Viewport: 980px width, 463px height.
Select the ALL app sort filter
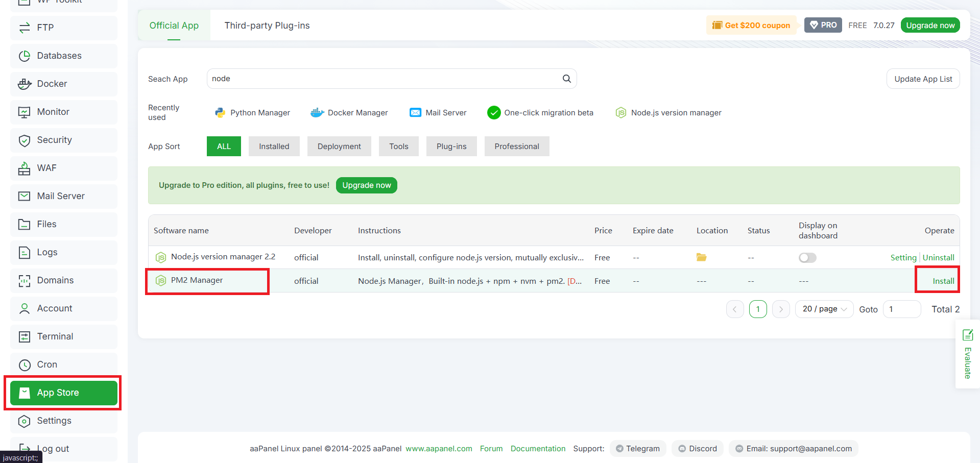pos(224,147)
